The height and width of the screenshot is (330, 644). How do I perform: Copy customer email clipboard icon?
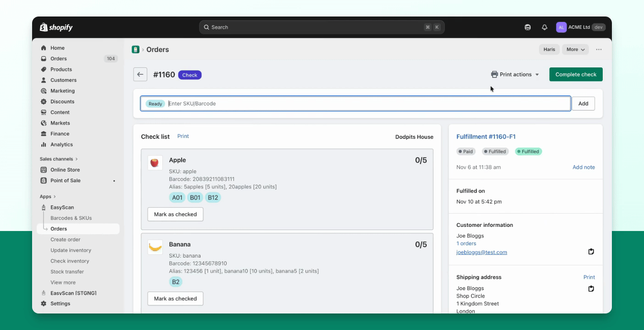tap(591, 252)
